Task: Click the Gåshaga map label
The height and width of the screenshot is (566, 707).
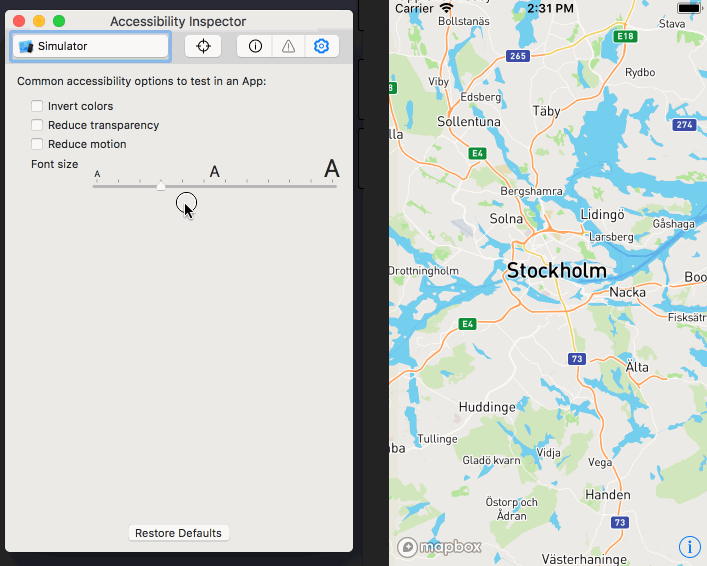Action: pos(674,224)
